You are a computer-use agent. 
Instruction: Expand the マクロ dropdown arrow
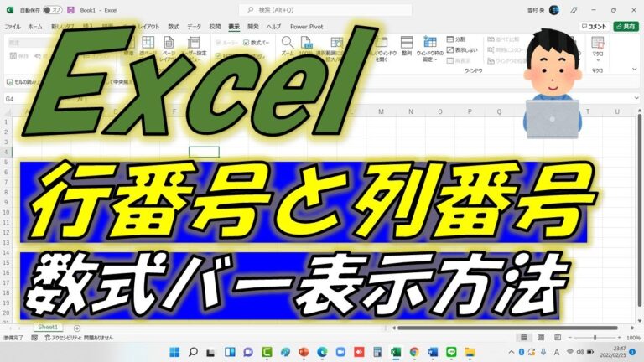(x=598, y=60)
